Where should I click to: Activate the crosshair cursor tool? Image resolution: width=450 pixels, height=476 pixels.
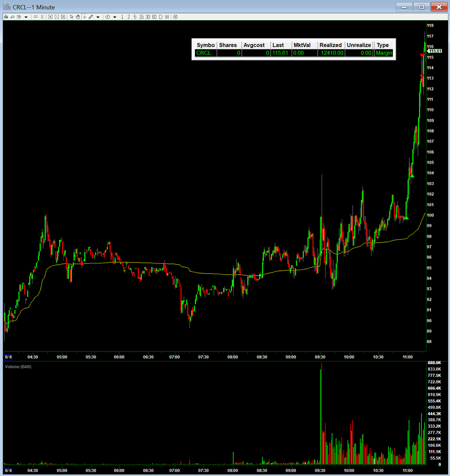85,17
